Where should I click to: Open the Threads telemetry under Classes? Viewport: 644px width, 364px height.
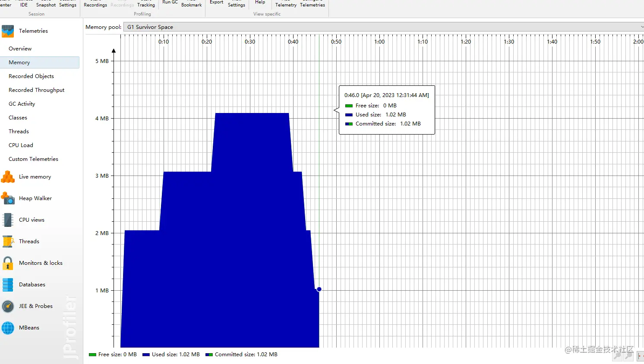click(19, 132)
